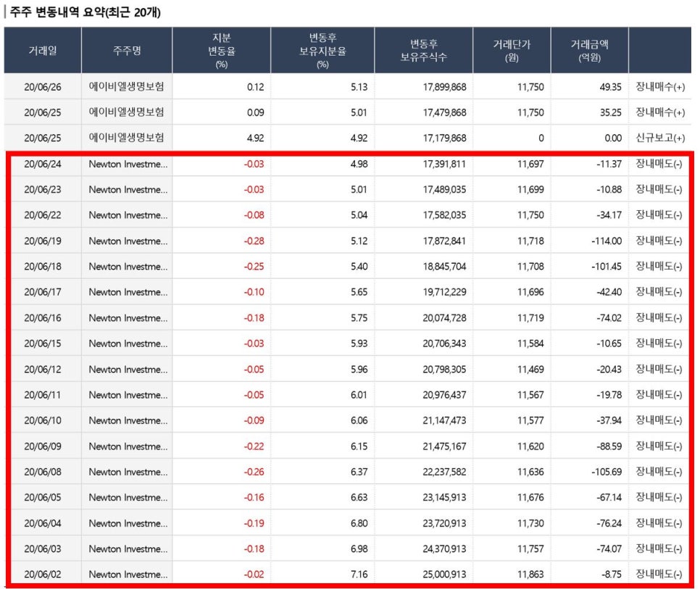The height and width of the screenshot is (589, 700).
Task: Click the amount "35.25"
Action: pos(610,112)
